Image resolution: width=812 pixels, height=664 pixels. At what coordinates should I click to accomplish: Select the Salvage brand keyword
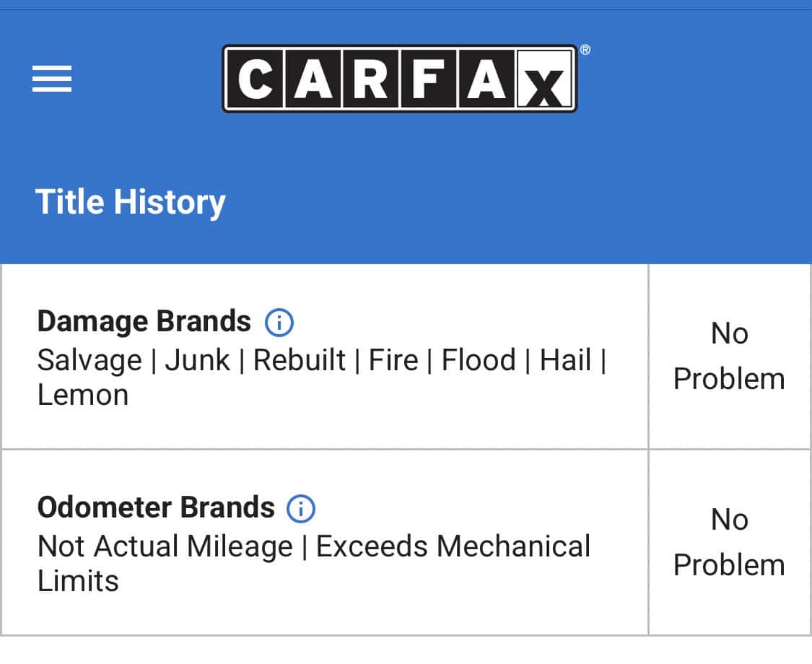tap(89, 359)
